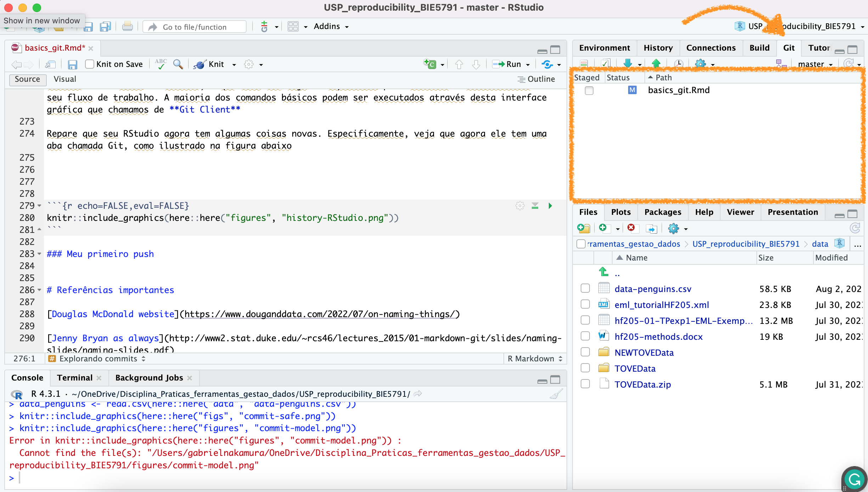Image resolution: width=868 pixels, height=492 pixels.
Task: Collapse code chunk at line 279
Action: coord(39,206)
